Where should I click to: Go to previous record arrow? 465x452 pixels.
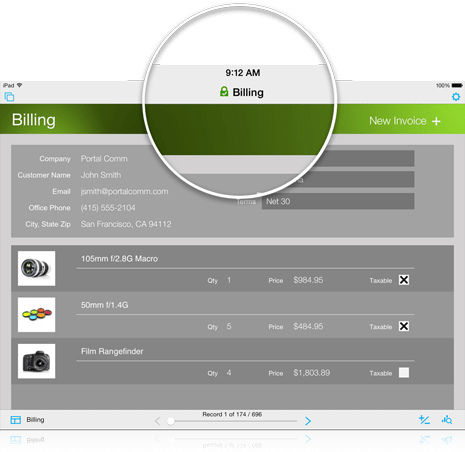(x=158, y=421)
